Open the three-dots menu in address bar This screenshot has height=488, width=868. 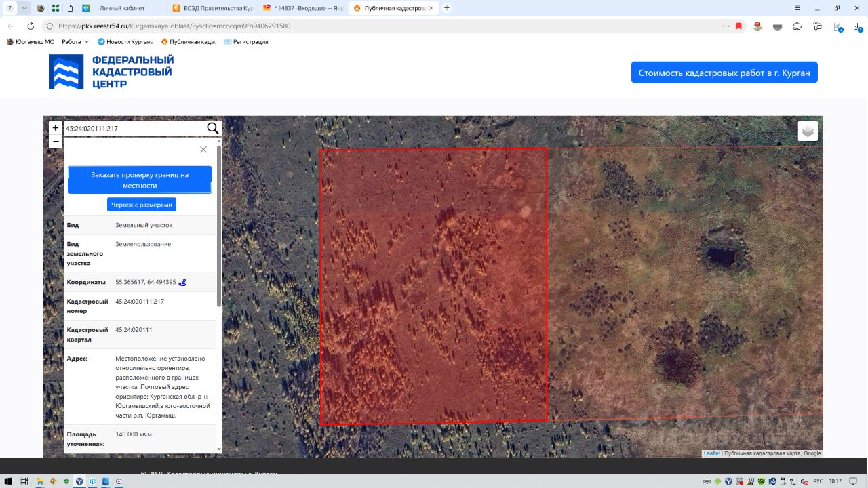726,26
